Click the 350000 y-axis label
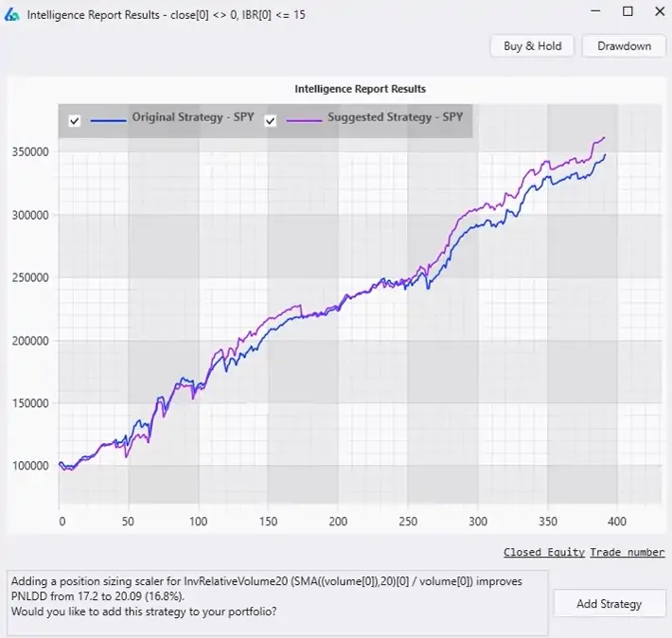The width and height of the screenshot is (672, 638). click(x=30, y=151)
